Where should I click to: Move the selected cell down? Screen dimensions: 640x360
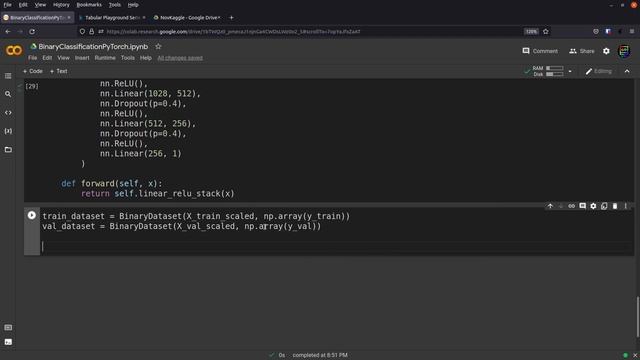click(x=561, y=206)
